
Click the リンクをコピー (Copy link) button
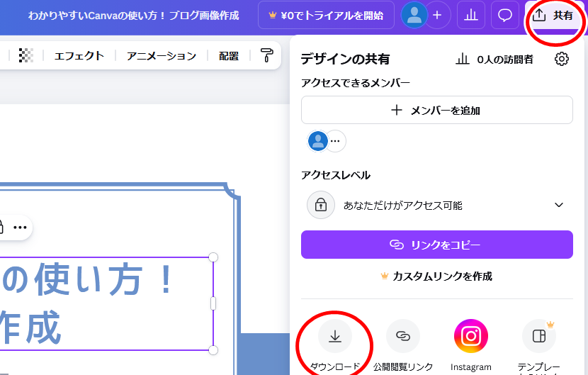436,245
